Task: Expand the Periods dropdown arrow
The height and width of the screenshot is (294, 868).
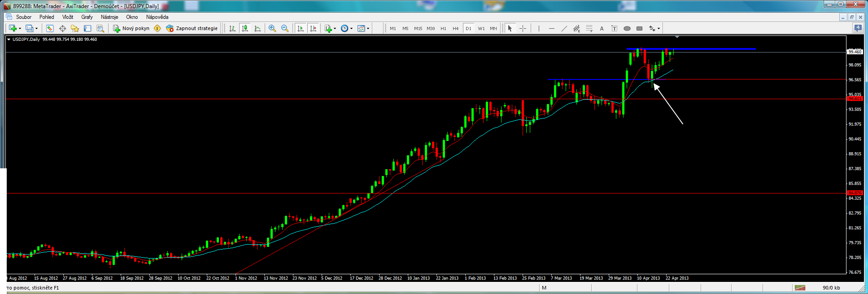Action: tap(351, 28)
